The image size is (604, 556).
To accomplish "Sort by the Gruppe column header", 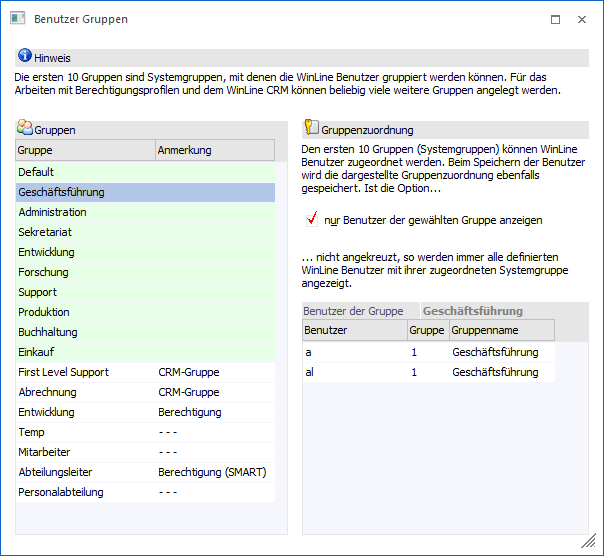I will point(85,150).
